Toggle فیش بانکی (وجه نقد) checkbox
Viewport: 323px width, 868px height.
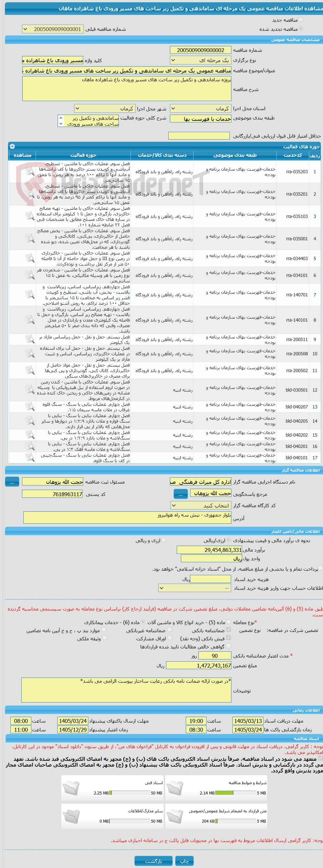(x=229, y=637)
